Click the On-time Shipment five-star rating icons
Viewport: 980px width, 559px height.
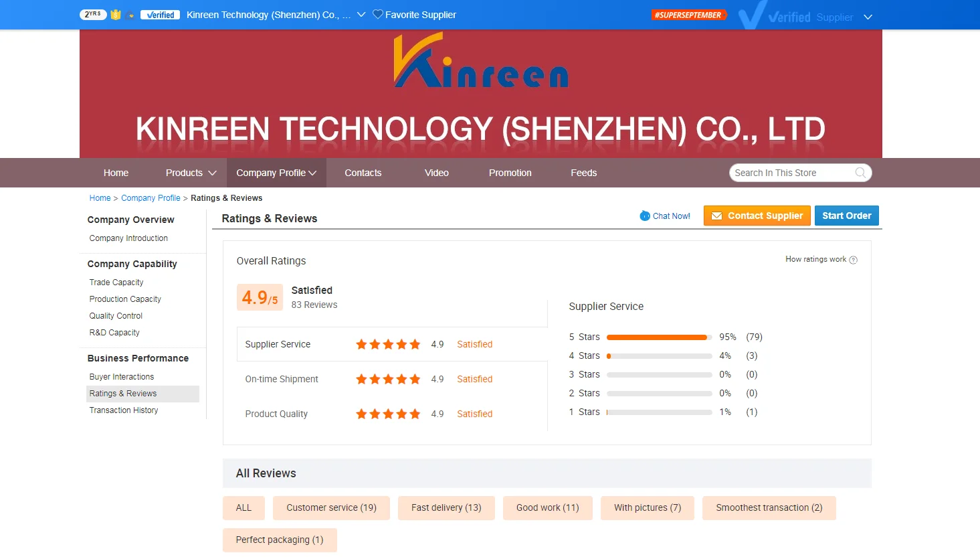388,379
